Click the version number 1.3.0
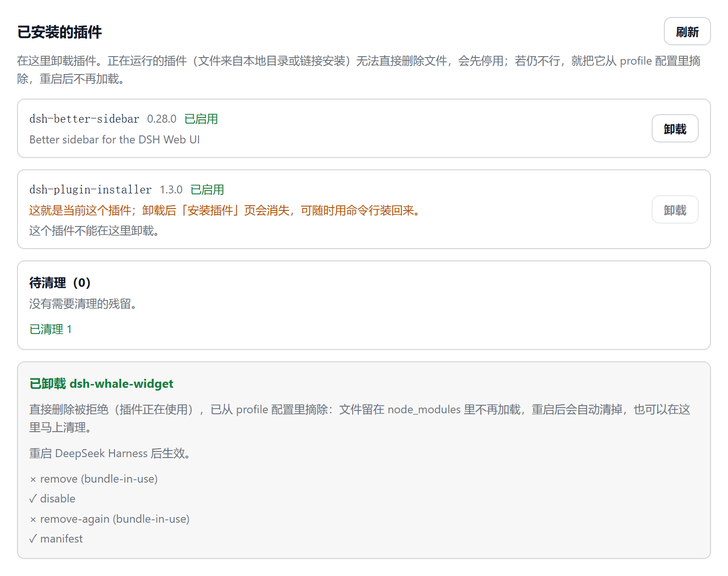Viewport: 728px width, 576px height. tap(171, 190)
